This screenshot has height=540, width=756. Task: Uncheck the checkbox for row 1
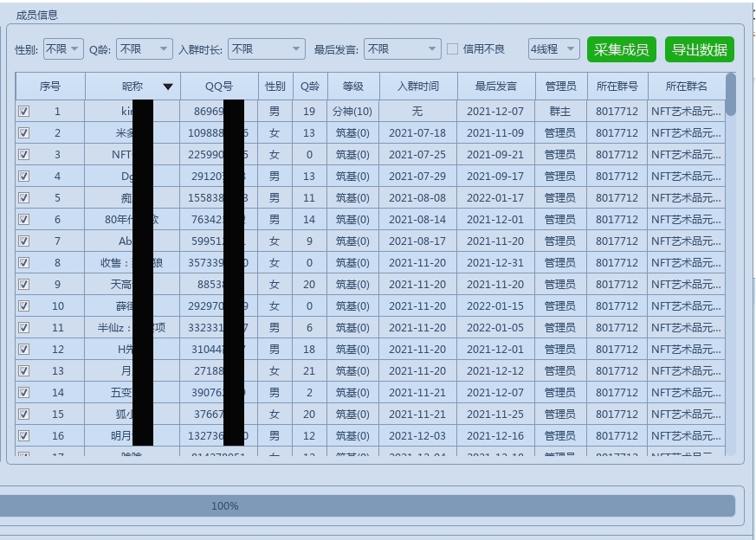coord(23,112)
